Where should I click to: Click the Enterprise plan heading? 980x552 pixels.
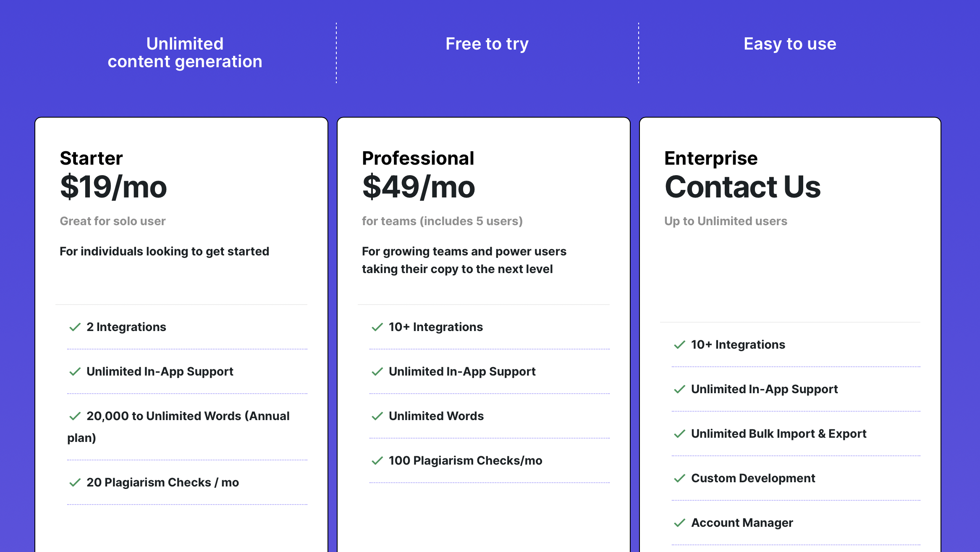[711, 158]
